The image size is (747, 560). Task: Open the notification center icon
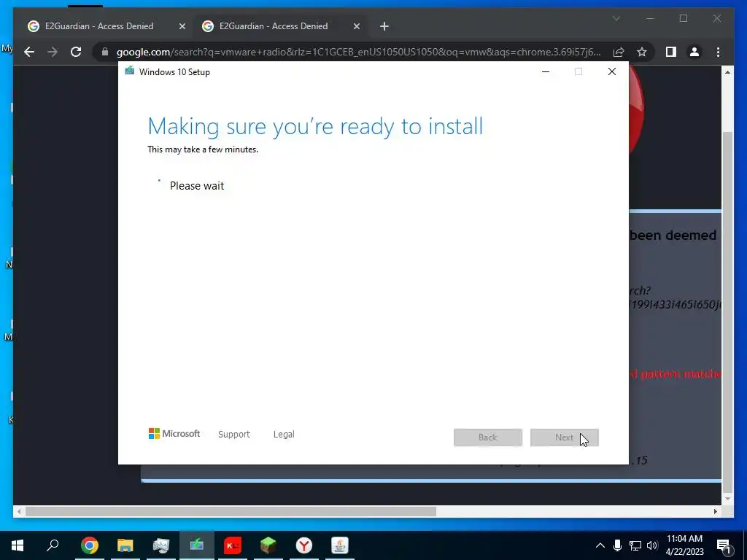click(724, 545)
